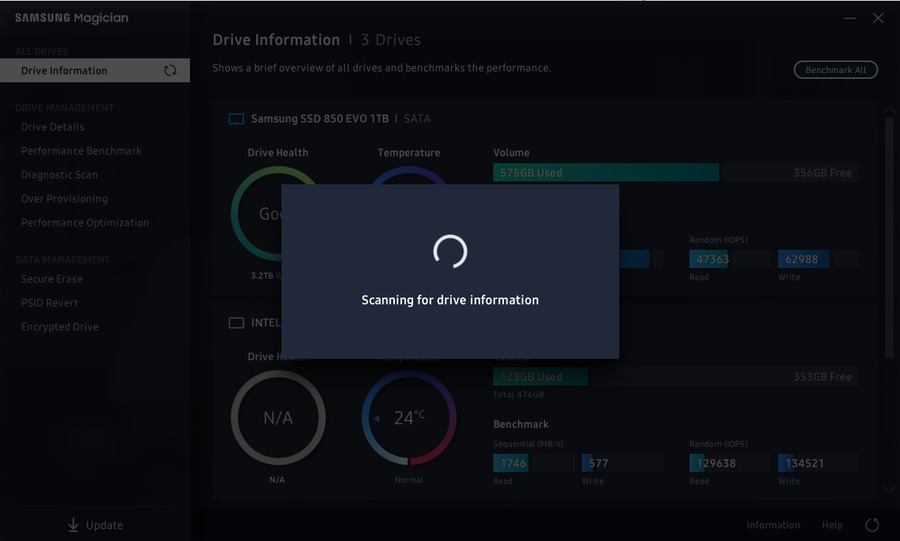Click the INTEL drive icon
The width and height of the screenshot is (900, 541).
[x=236, y=323]
